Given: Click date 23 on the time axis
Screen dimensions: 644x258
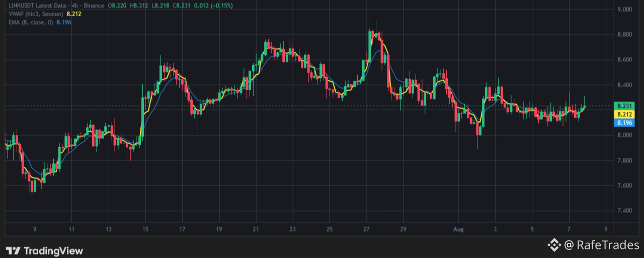Looking at the screenshot, I should click(293, 229).
